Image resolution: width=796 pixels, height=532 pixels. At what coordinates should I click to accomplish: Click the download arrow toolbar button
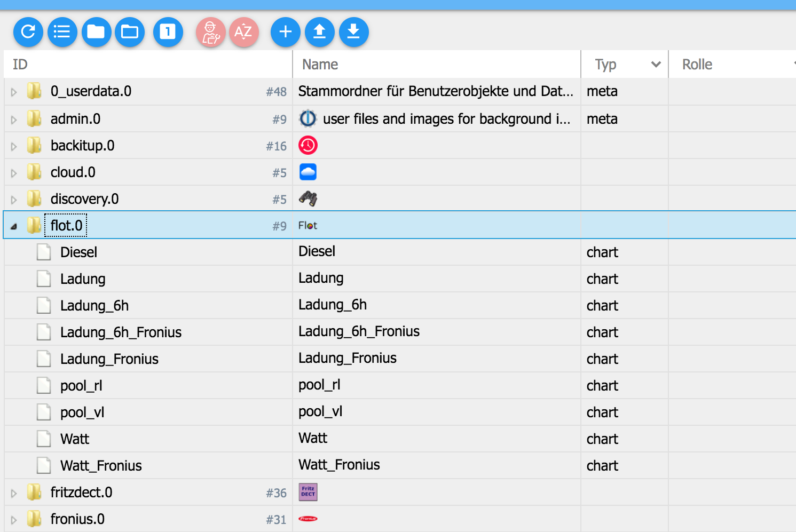tap(353, 32)
